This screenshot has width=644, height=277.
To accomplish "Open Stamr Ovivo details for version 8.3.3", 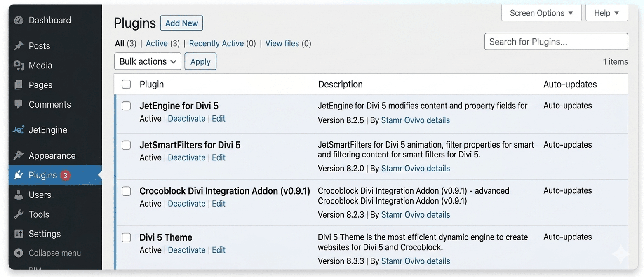I will pos(416,261).
